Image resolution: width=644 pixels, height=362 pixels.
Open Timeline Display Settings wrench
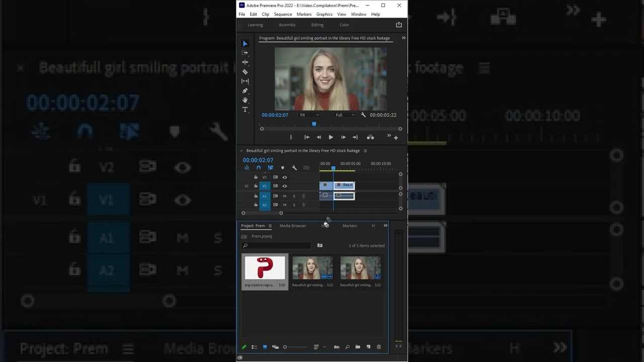coord(294,168)
